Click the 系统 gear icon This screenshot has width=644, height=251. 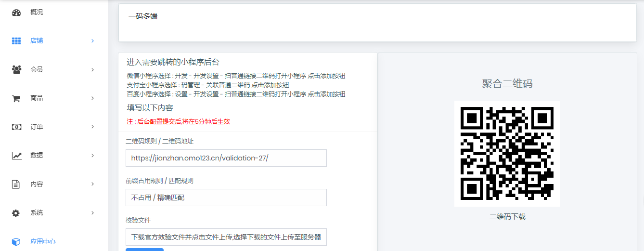(x=16, y=213)
